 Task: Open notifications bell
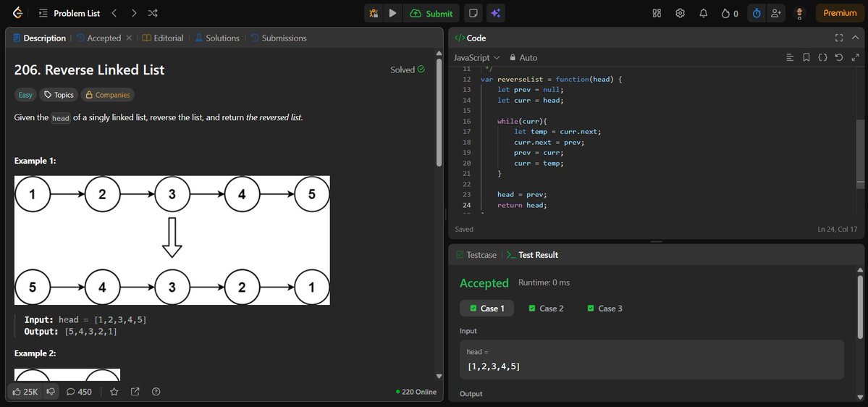coord(704,13)
